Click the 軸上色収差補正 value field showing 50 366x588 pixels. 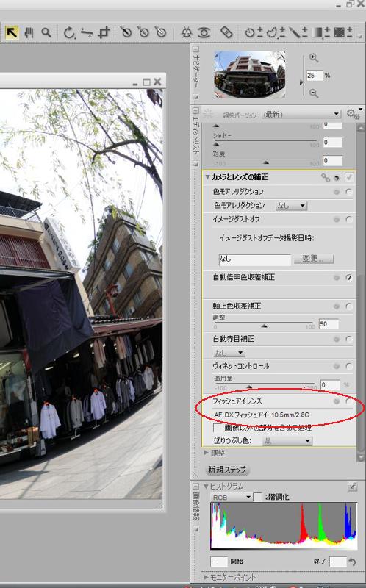click(x=329, y=324)
